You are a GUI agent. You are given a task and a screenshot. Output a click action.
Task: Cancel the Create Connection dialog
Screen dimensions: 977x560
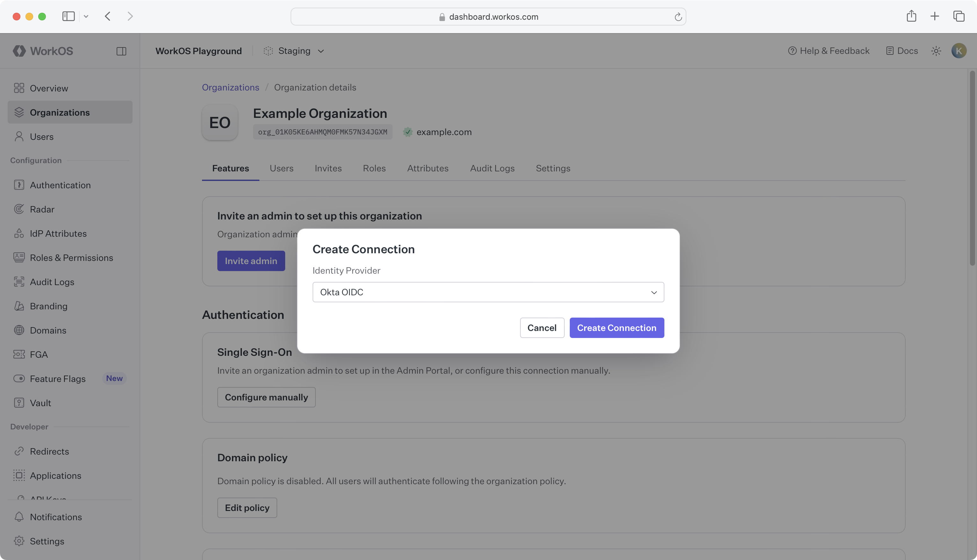coord(542,328)
